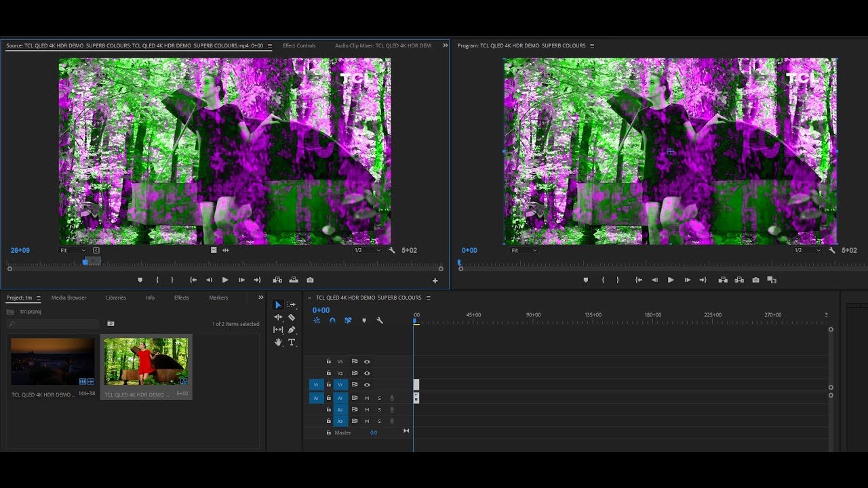The width and height of the screenshot is (868, 488).
Task: Select red dress clip thumbnail in Project
Action: (x=146, y=362)
